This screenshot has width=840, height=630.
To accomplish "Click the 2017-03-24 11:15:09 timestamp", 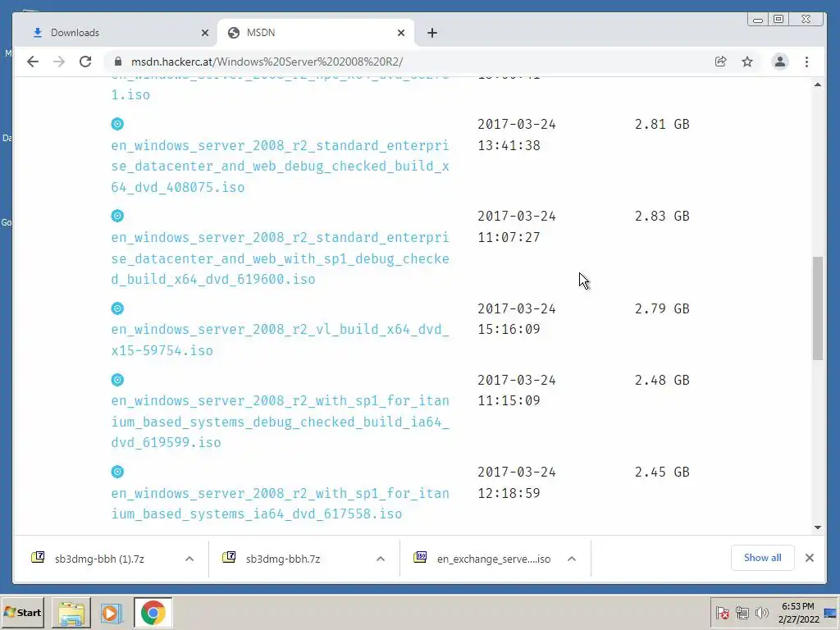I will click(x=517, y=390).
